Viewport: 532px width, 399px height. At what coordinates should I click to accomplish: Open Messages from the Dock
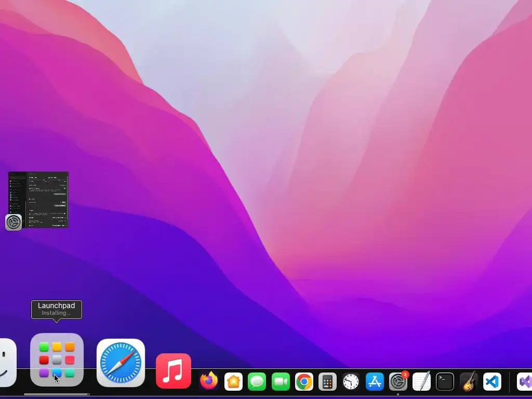[257, 382]
